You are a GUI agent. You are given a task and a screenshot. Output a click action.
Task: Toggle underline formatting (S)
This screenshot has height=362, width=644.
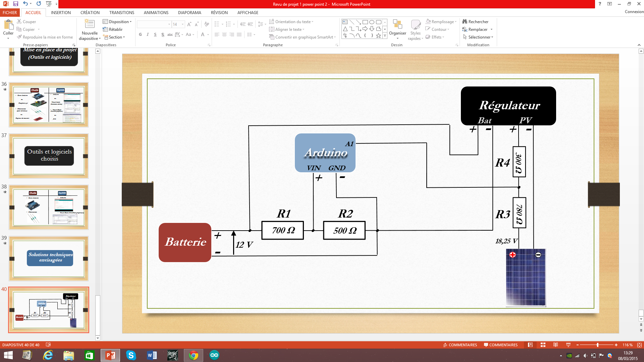pos(155,35)
